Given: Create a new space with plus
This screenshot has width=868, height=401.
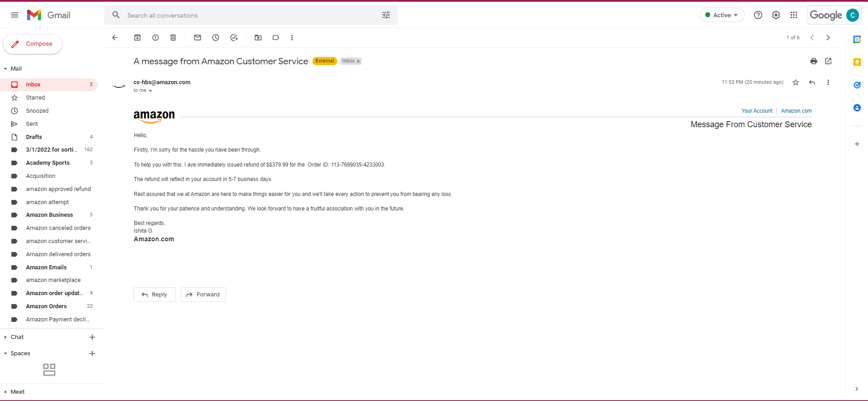Looking at the screenshot, I should tap(92, 353).
